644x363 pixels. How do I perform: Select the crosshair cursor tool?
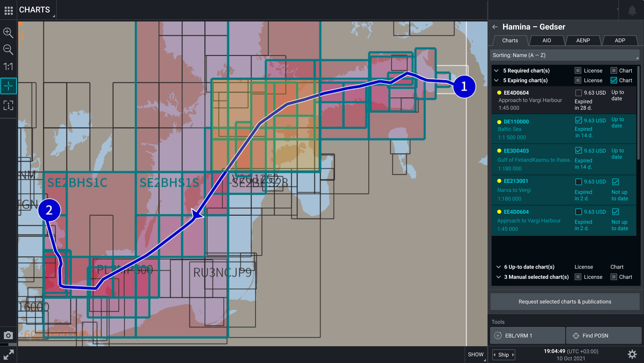click(x=8, y=86)
